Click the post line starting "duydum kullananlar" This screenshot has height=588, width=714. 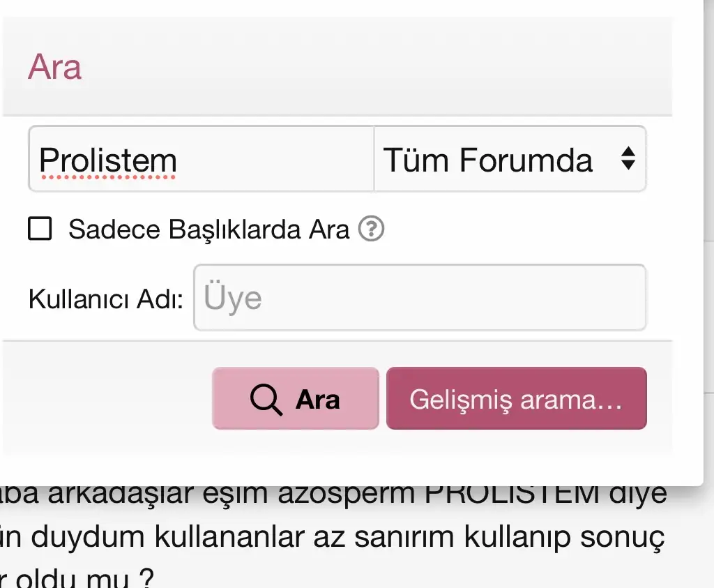(335, 537)
